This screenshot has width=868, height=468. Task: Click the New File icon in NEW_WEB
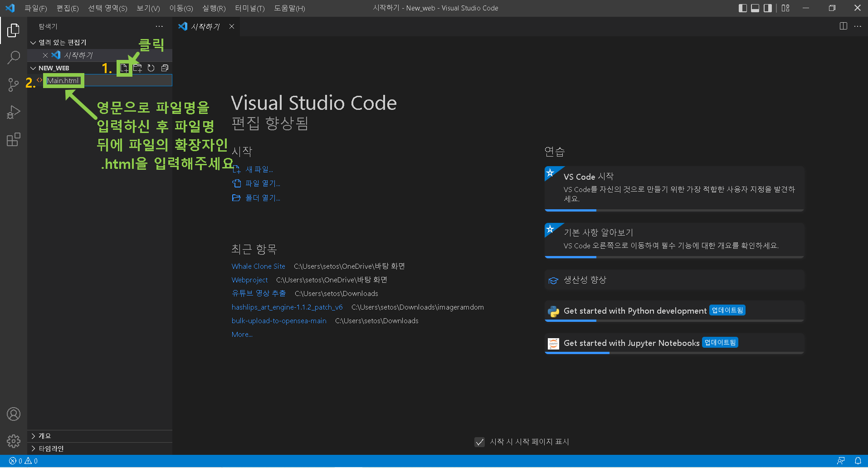click(124, 68)
